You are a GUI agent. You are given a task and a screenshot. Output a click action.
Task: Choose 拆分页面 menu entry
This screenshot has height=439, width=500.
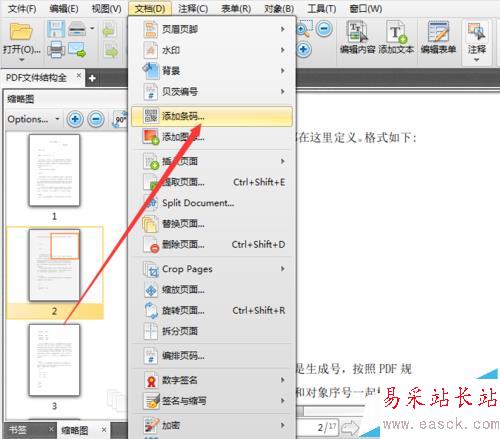coord(212,331)
